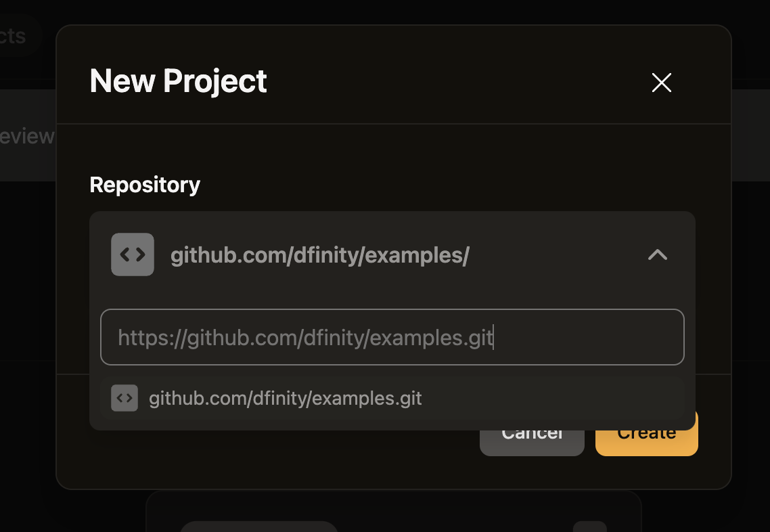
Task: Click the small square button on the background card
Action: pyautogui.click(x=590, y=527)
